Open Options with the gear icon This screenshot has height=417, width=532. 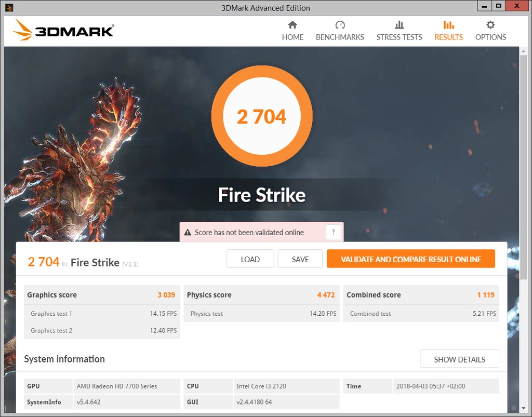pyautogui.click(x=490, y=25)
